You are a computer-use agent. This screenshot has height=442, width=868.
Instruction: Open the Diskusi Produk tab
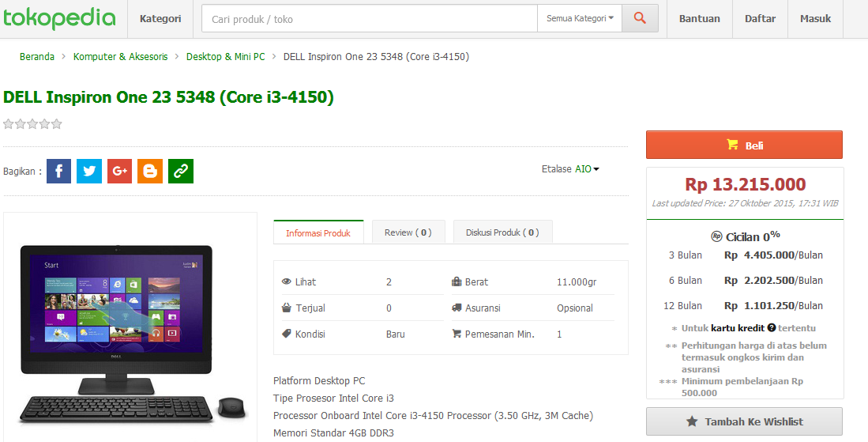502,232
